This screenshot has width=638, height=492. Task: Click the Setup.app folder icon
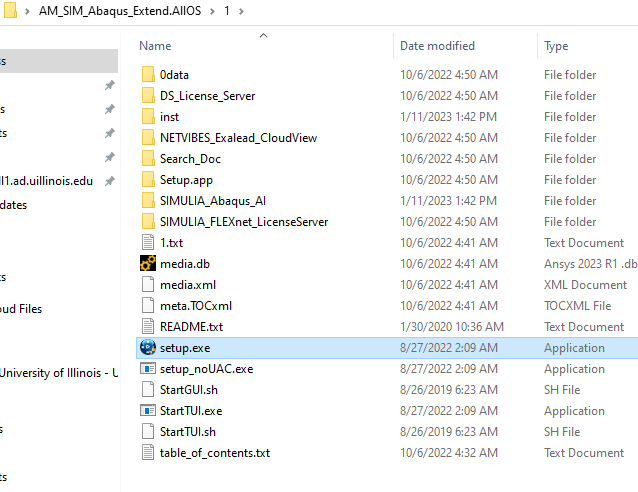pyautogui.click(x=148, y=180)
